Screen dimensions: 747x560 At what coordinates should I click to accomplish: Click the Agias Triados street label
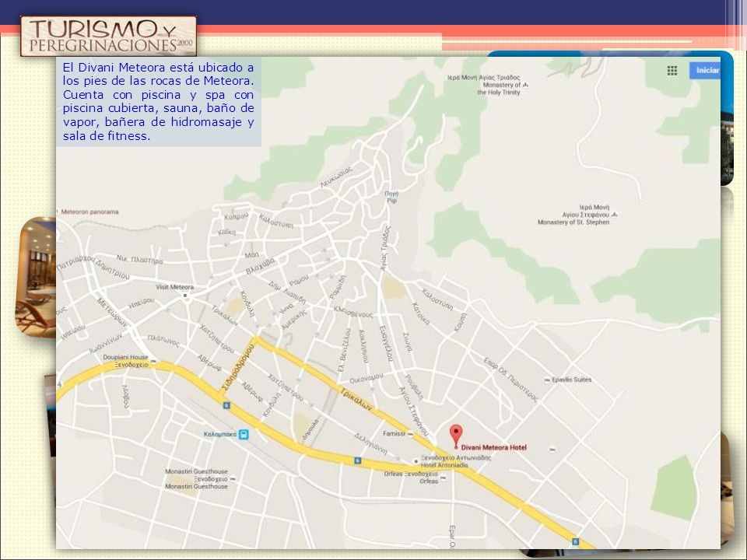[x=385, y=248]
